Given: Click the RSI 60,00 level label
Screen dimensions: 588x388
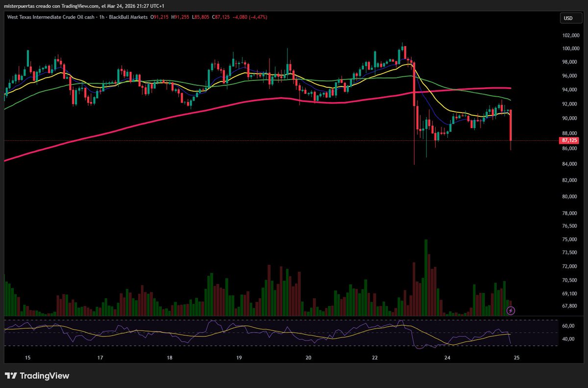Looking at the screenshot, I should click(569, 326).
